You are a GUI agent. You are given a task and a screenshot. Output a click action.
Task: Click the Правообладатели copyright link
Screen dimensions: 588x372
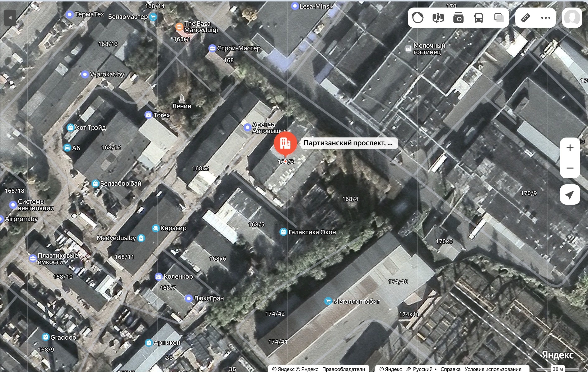pyautogui.click(x=343, y=369)
